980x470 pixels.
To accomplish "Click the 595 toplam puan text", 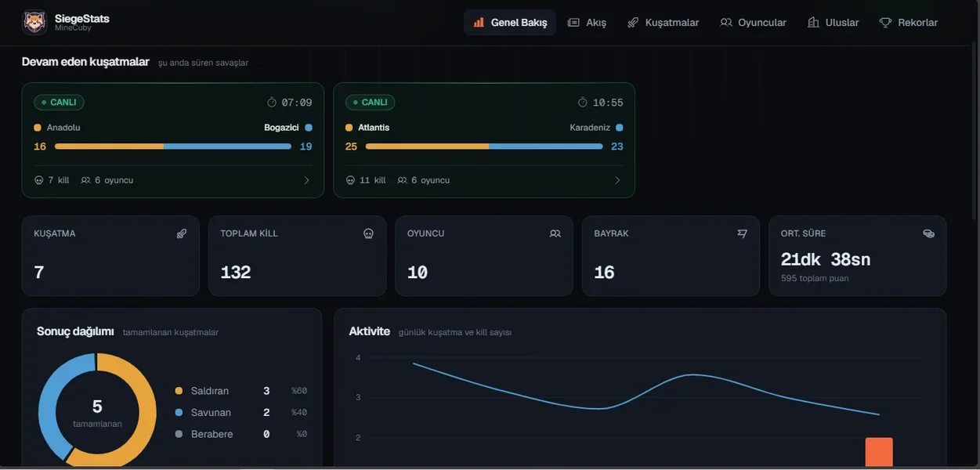I will pos(815,278).
